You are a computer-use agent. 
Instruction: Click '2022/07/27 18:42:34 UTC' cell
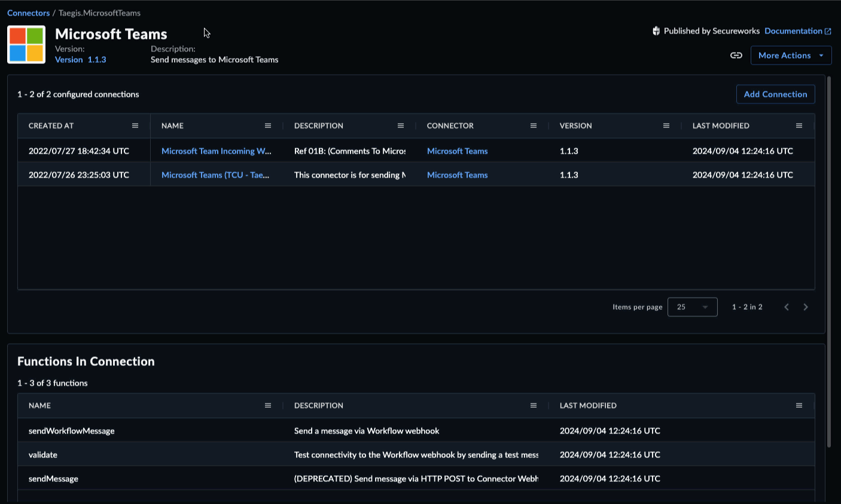tap(79, 151)
